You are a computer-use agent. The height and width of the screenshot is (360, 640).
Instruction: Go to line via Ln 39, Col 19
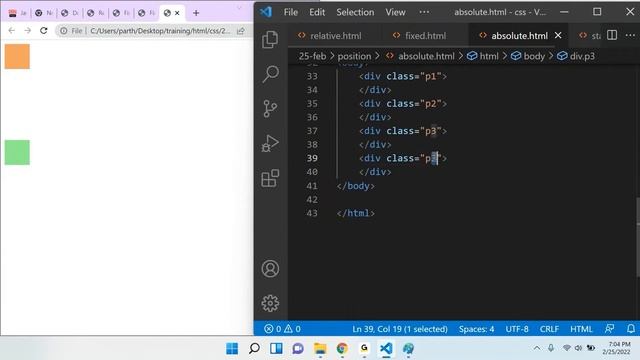coord(400,329)
